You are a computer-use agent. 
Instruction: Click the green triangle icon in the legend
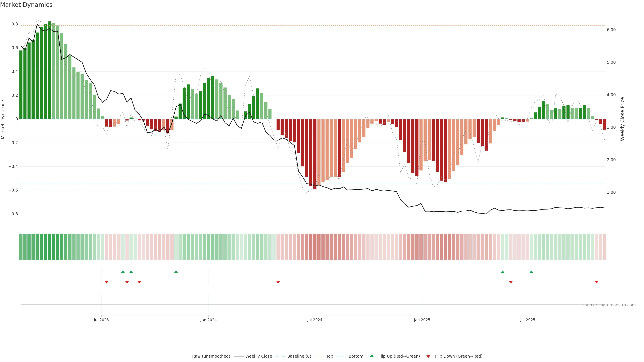[x=372, y=356]
